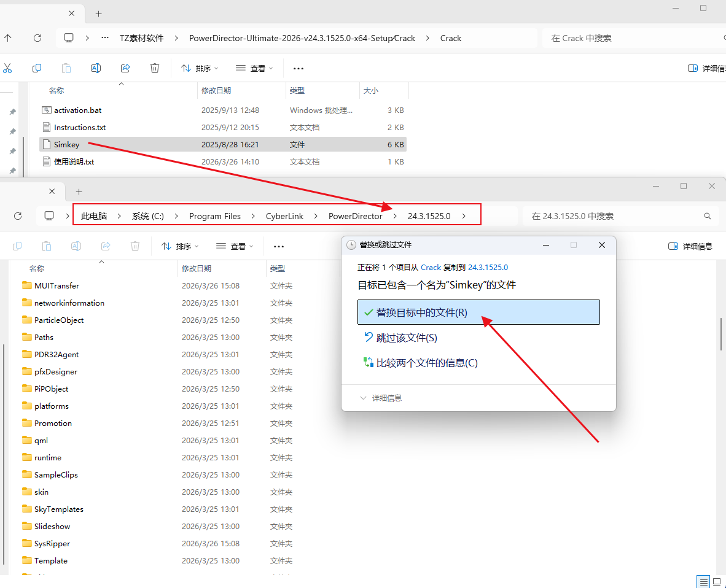Open 排序 sort menu in Crack window

pyautogui.click(x=200, y=69)
